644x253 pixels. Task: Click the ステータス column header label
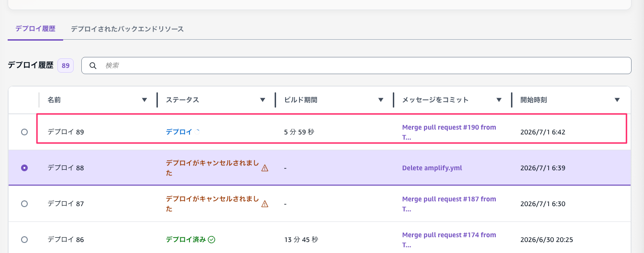pyautogui.click(x=182, y=100)
